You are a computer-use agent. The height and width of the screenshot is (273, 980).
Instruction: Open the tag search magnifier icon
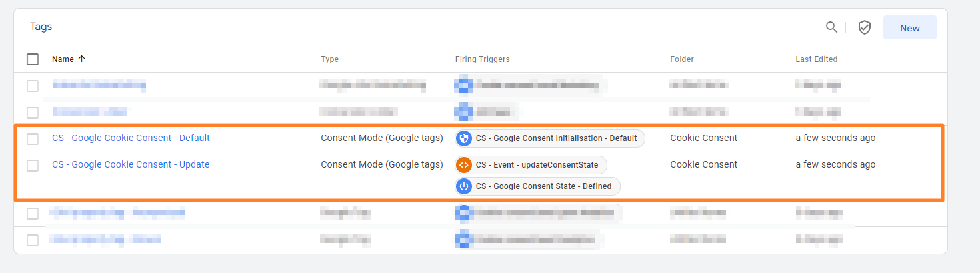coord(831,27)
